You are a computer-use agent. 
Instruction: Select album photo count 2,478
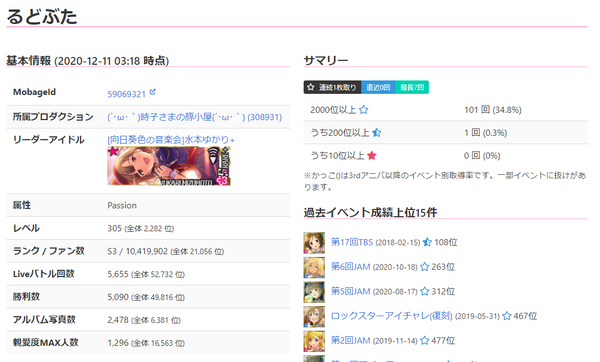[144, 320]
